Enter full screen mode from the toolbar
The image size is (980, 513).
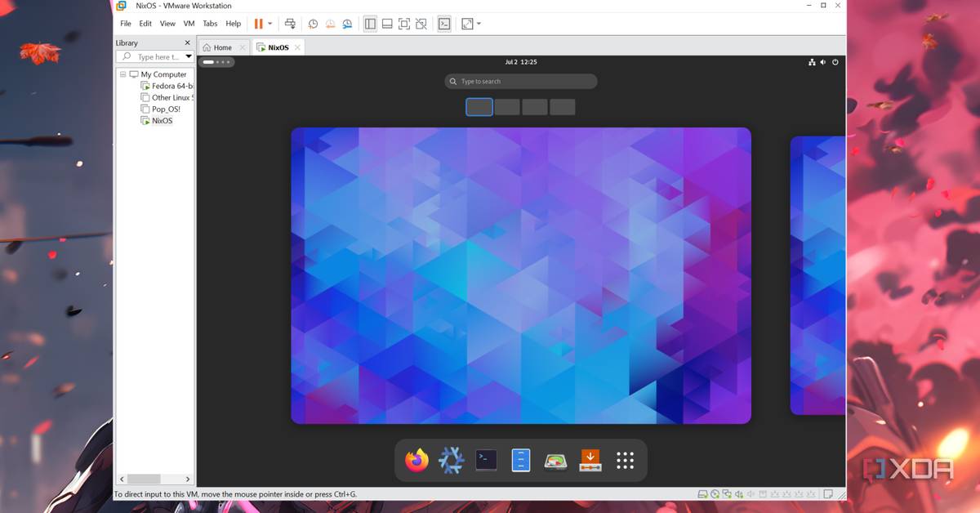(x=403, y=24)
